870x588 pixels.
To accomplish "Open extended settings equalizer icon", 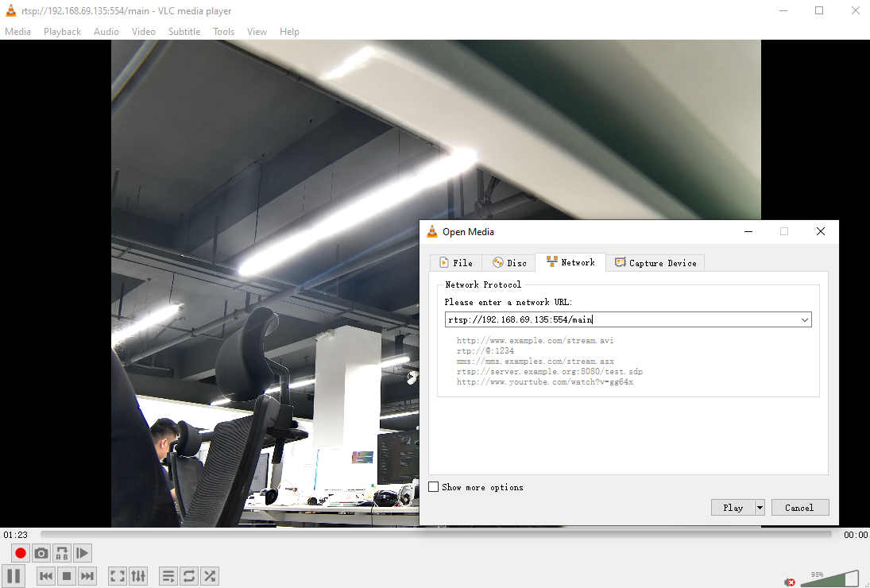I will pyautogui.click(x=138, y=576).
